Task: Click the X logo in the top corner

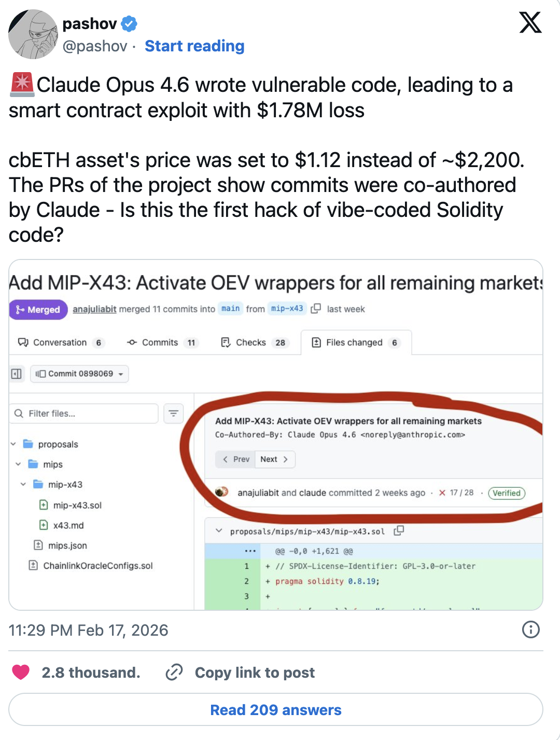Action: click(531, 23)
